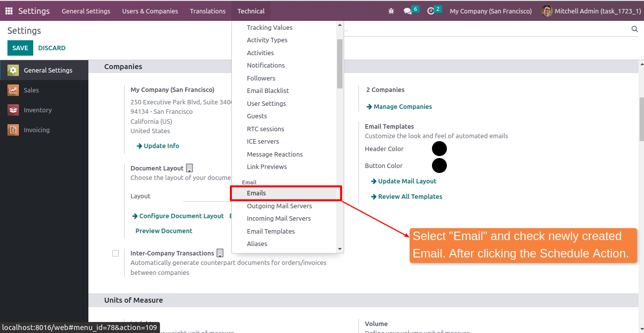Open the Invoicing settings tab

[x=44, y=130]
